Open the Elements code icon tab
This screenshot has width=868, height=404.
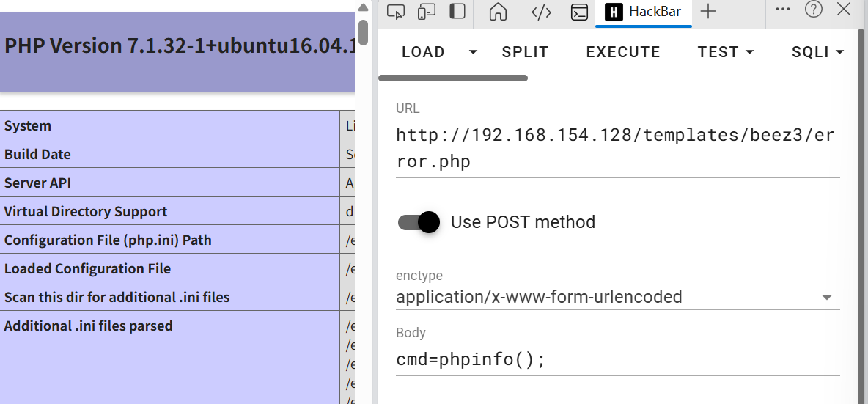[541, 12]
